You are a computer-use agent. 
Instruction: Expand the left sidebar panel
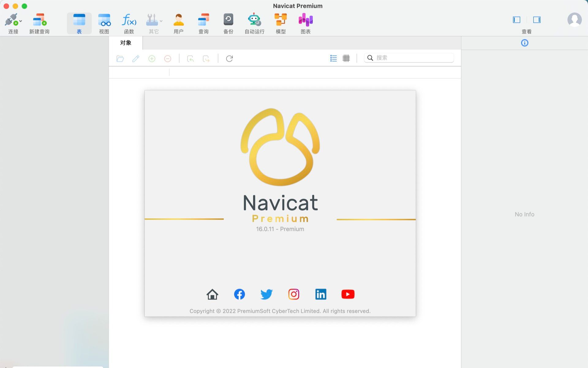pyautogui.click(x=516, y=20)
